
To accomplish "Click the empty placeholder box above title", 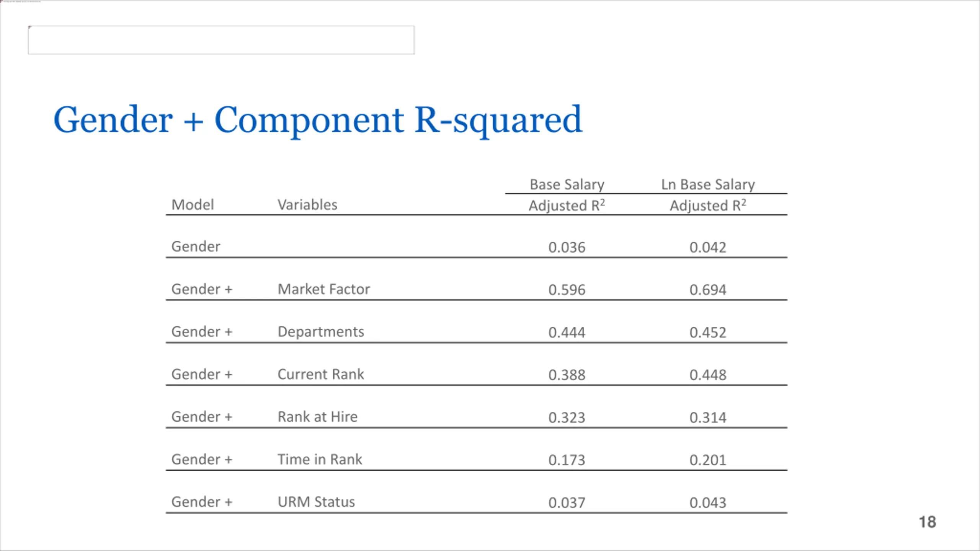I will click(221, 40).
